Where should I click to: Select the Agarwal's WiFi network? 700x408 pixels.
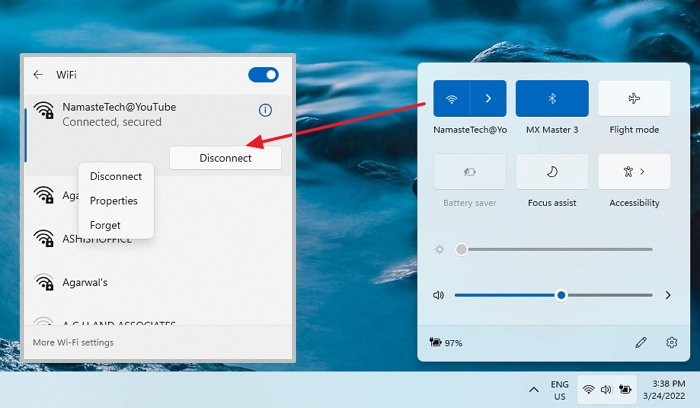pyautogui.click(x=158, y=283)
